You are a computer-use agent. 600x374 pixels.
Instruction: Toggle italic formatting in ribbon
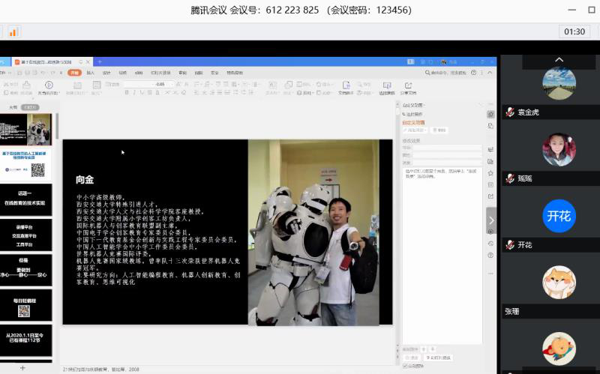[x=134, y=93]
